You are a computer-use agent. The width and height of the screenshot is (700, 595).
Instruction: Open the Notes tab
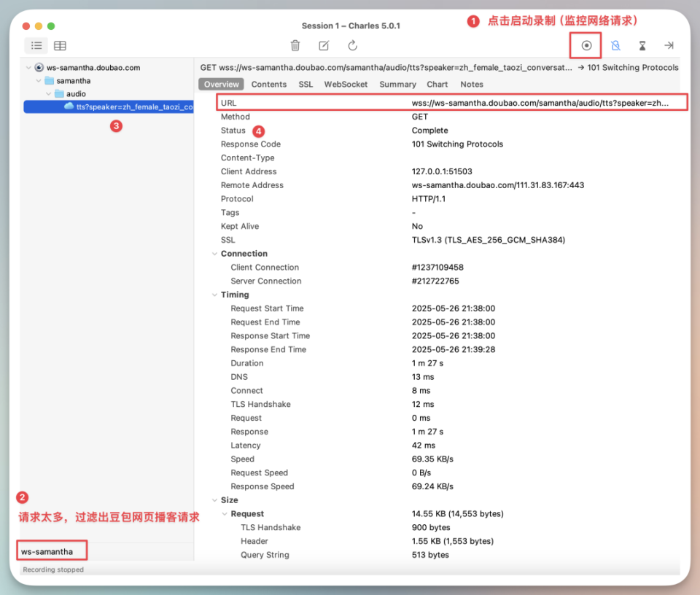pyautogui.click(x=472, y=85)
